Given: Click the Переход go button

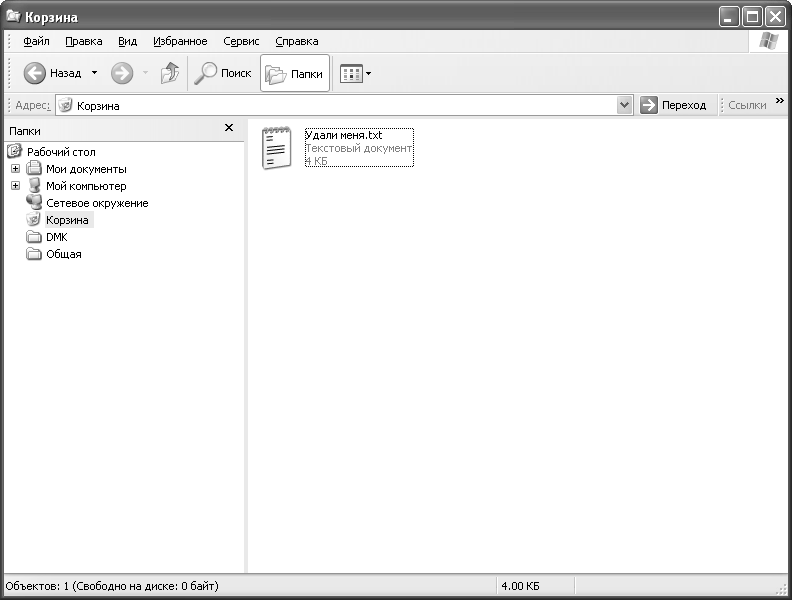Looking at the screenshot, I should (674, 105).
